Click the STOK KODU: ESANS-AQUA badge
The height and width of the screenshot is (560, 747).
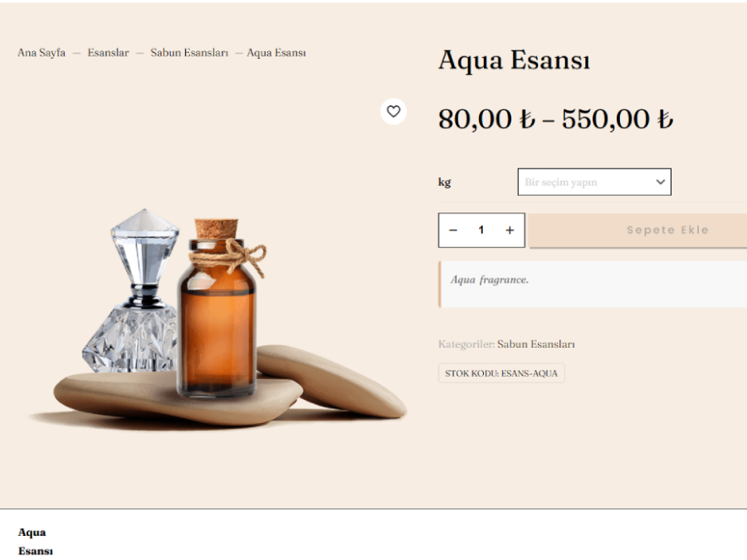[501, 373]
